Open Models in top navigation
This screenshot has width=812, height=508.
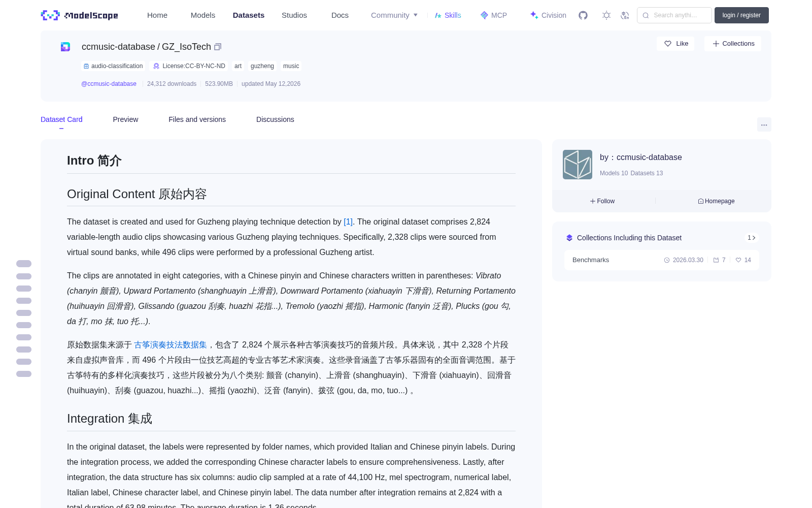[x=203, y=15]
